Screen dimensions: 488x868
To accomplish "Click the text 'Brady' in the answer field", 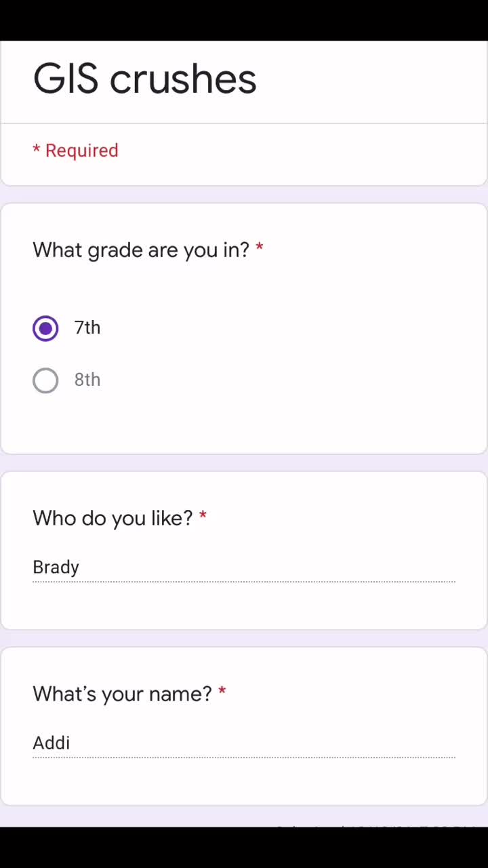I will click(x=56, y=567).
